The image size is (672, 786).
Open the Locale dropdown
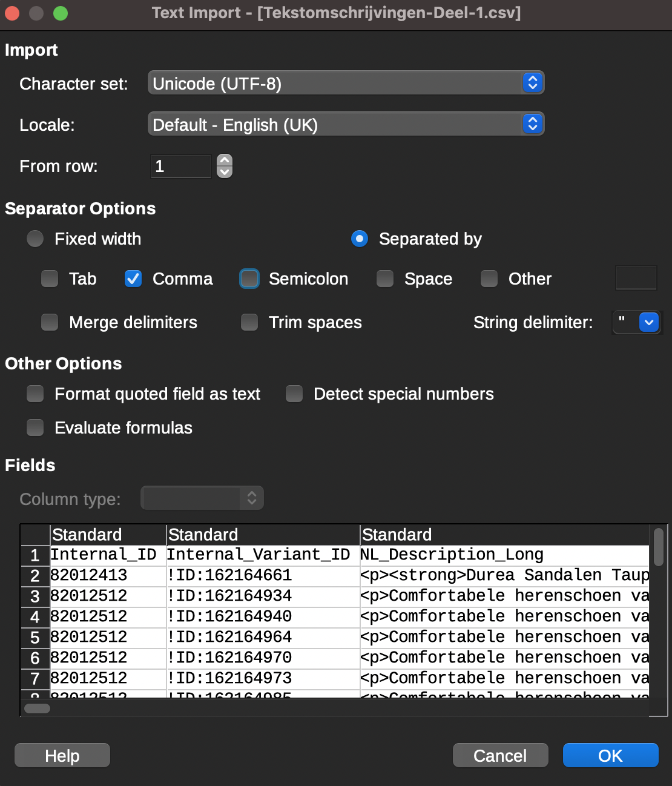point(346,124)
